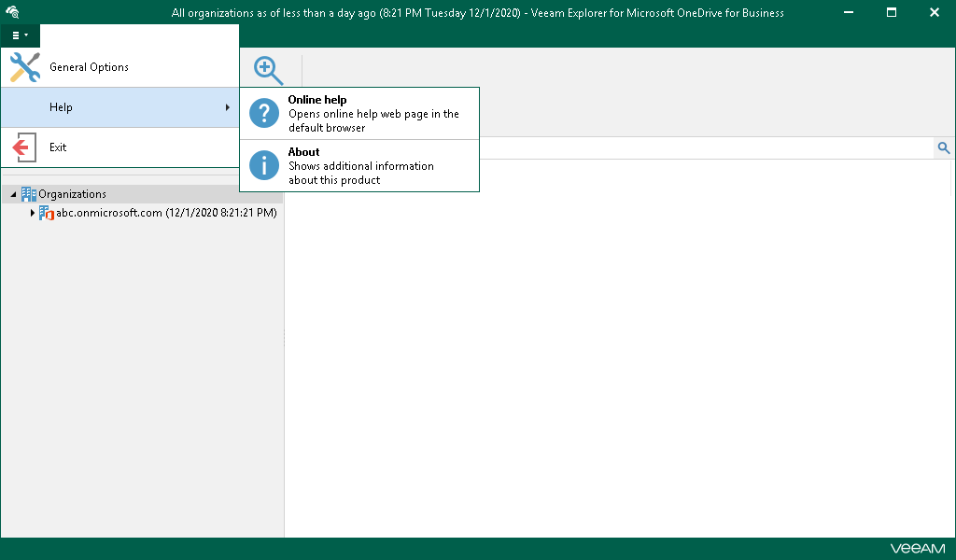Select abc.onmicrosoft.com organization entry
The width and height of the screenshot is (956, 560).
[x=166, y=213]
